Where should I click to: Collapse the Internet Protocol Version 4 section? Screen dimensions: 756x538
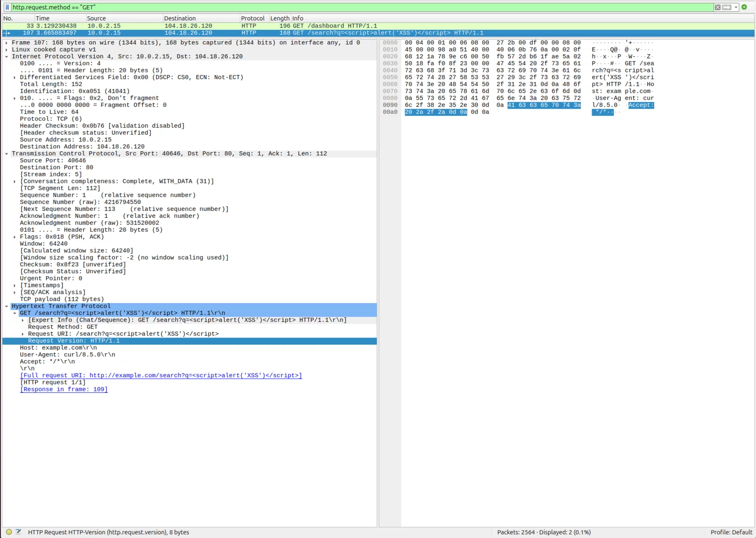pyautogui.click(x=7, y=56)
